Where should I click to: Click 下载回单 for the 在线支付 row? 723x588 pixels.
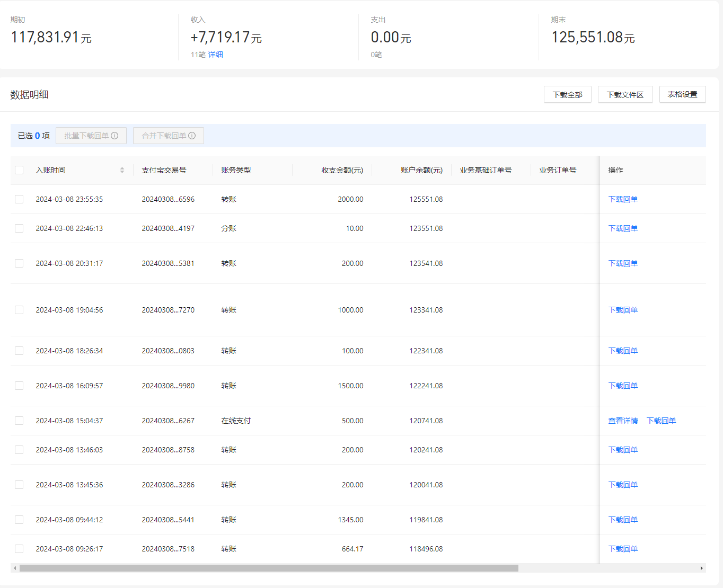click(x=661, y=421)
